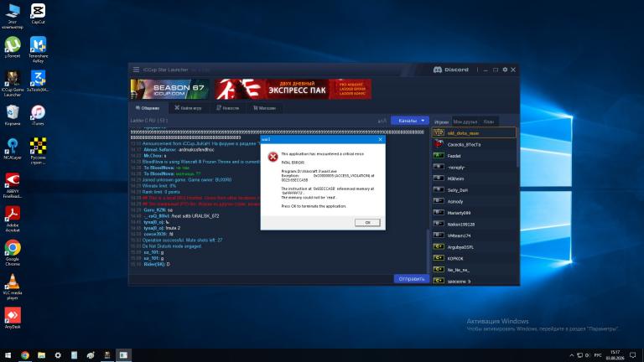Switch to the Магазин tab
The width and height of the screenshot is (644, 362).
pos(264,108)
